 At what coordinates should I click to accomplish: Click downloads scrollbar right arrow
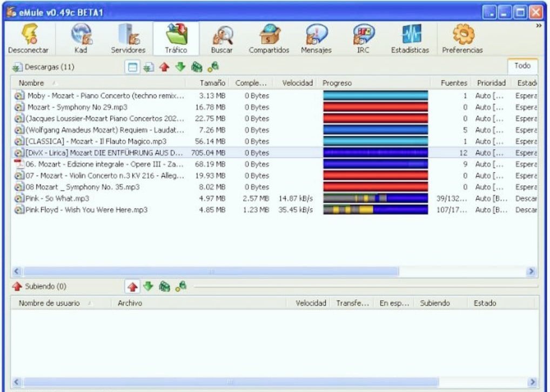click(x=532, y=272)
